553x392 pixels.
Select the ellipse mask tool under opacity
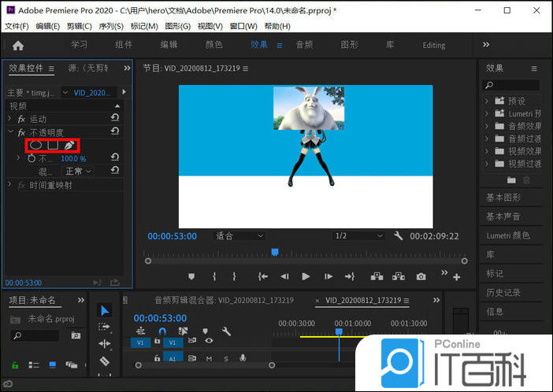(x=36, y=146)
